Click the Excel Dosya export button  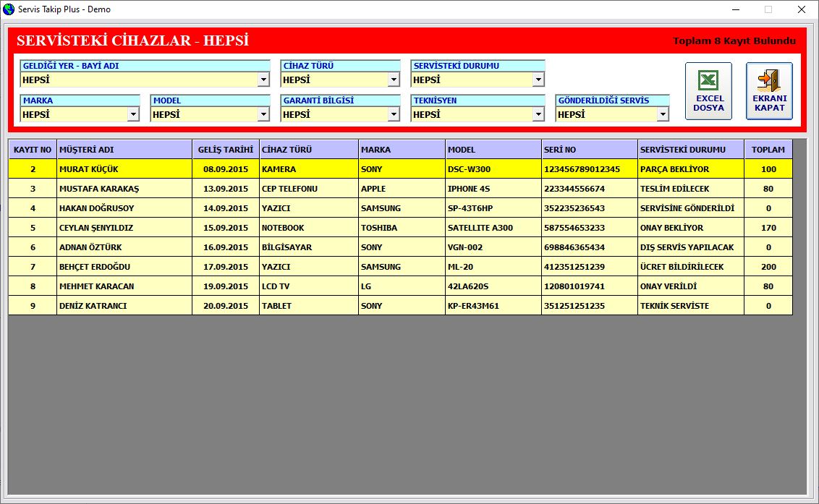tap(708, 91)
